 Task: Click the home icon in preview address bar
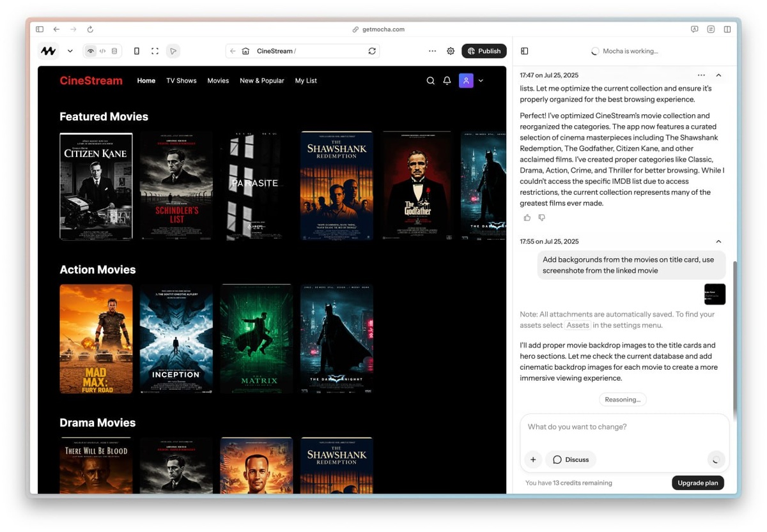pyautogui.click(x=245, y=51)
